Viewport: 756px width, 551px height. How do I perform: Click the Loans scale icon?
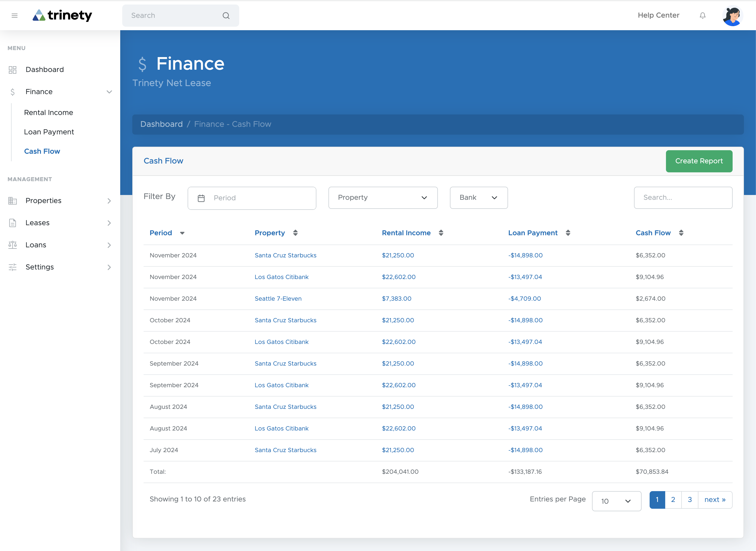pos(13,245)
